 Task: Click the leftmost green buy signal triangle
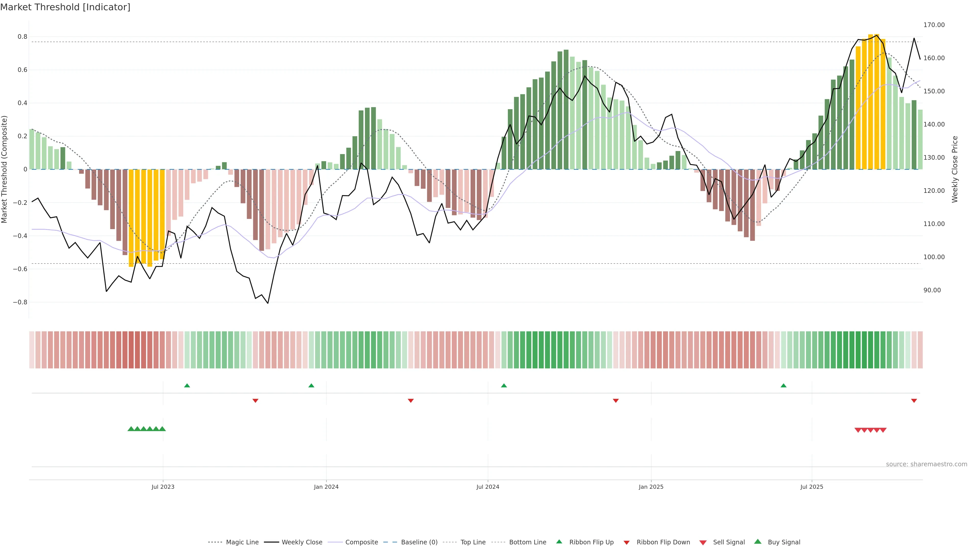pyautogui.click(x=131, y=429)
